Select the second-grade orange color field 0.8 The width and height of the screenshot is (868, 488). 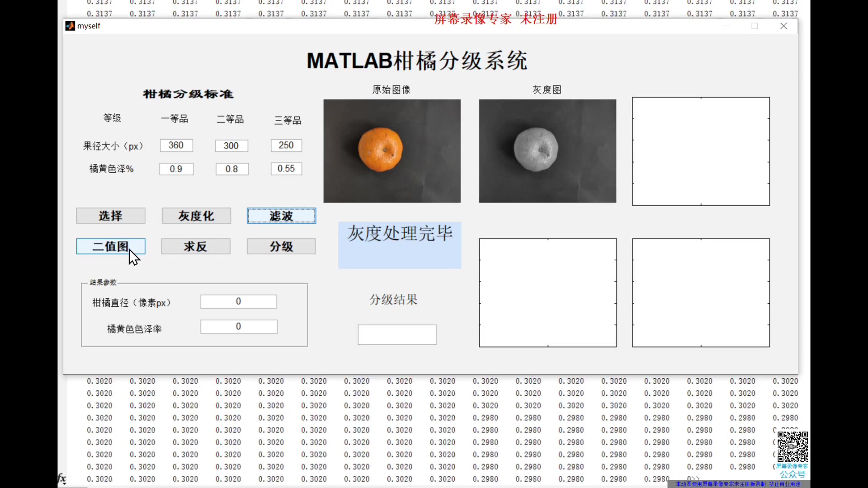click(x=232, y=169)
